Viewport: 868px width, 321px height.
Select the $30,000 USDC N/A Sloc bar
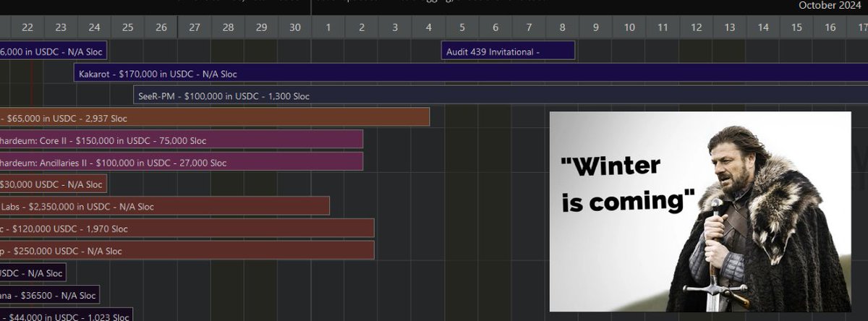click(x=54, y=184)
